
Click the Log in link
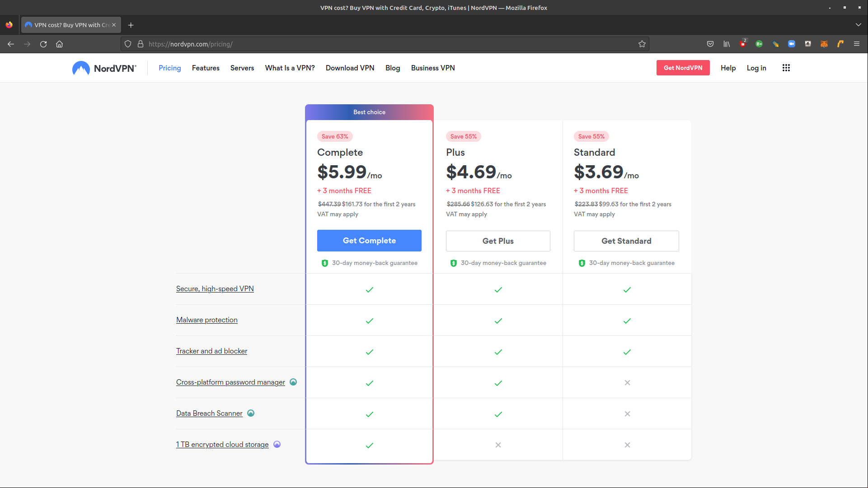[x=756, y=68]
